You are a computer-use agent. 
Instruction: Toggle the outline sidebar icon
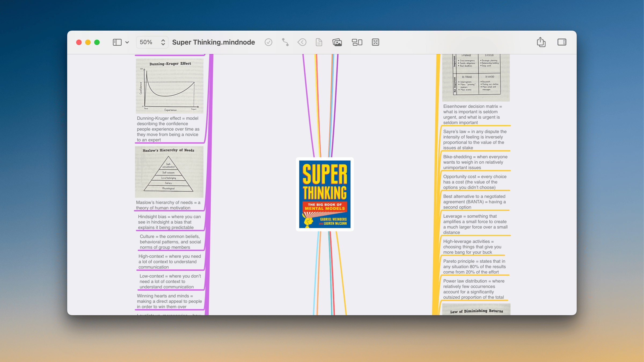click(117, 42)
